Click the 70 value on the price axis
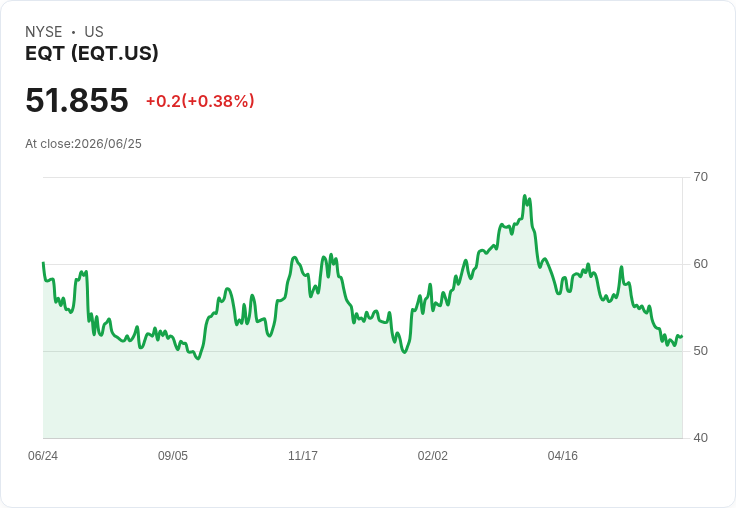Screen dimensions: 736x508 click(x=700, y=177)
